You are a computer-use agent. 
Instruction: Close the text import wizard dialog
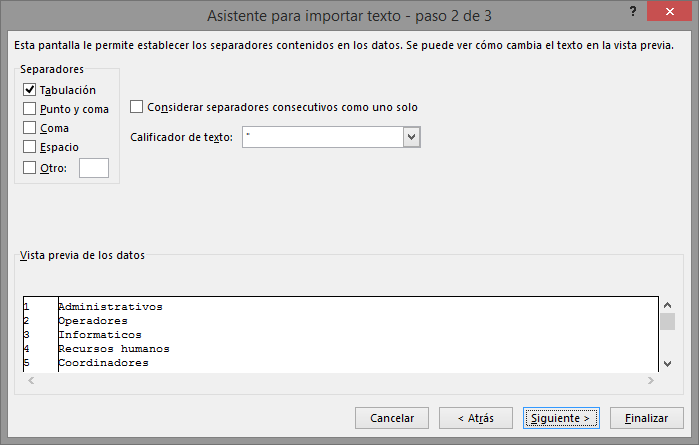671,11
